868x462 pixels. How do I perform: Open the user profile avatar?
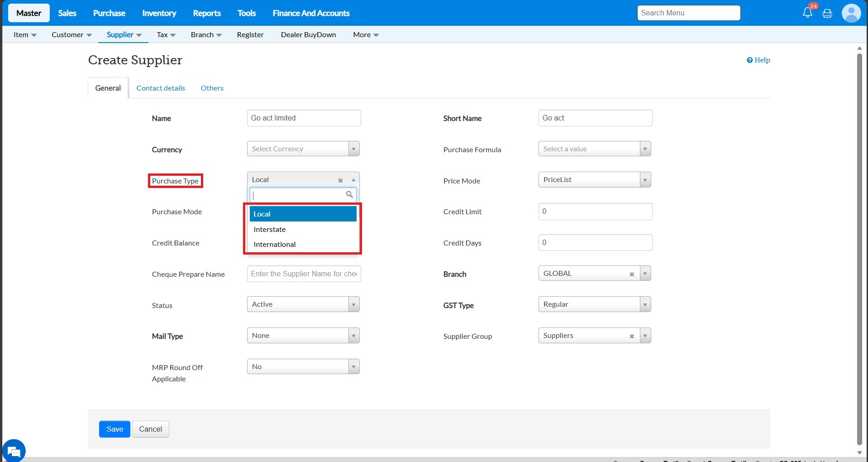point(851,13)
